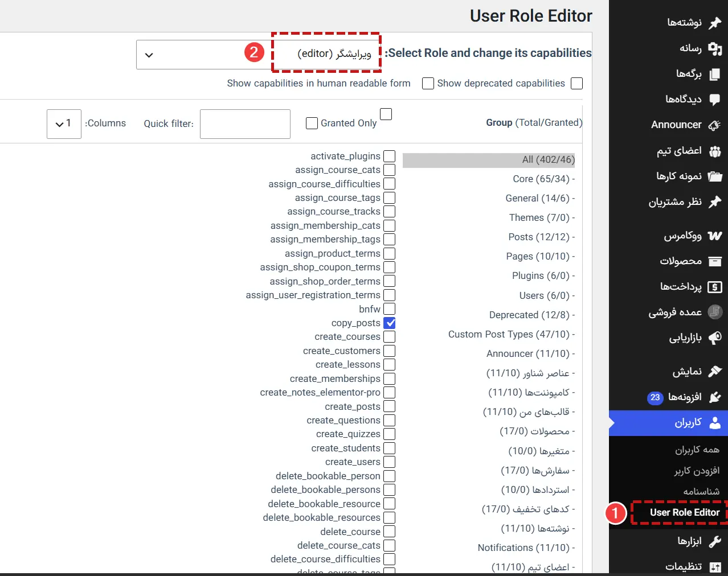The height and width of the screenshot is (576, 728).
Task: Tick the Granted Only checkbox
Action: [312, 123]
